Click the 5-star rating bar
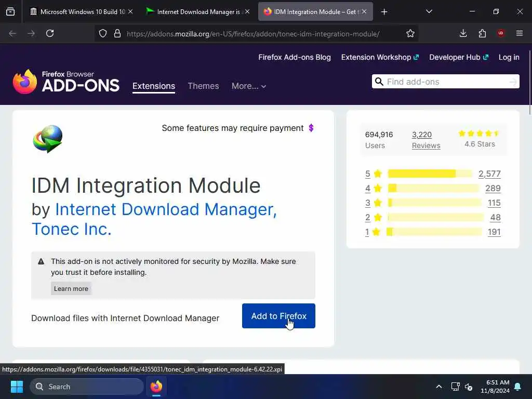532x399 pixels. [430, 174]
